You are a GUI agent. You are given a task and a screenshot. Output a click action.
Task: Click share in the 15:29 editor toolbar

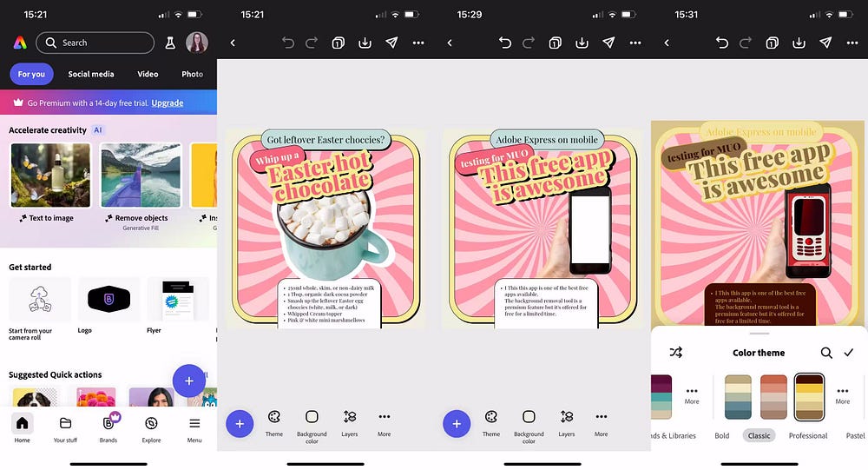[x=608, y=43]
